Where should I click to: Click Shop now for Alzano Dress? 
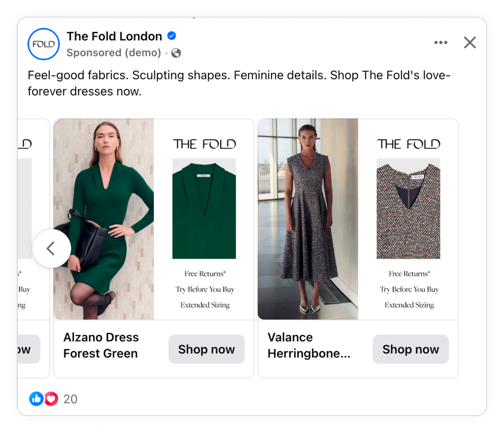click(206, 349)
